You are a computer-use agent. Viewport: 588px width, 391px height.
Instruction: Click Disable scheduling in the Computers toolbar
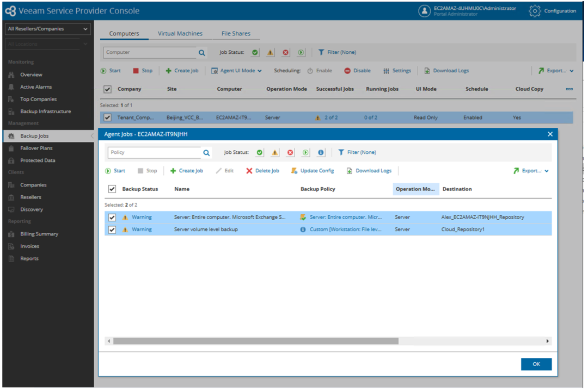click(357, 71)
